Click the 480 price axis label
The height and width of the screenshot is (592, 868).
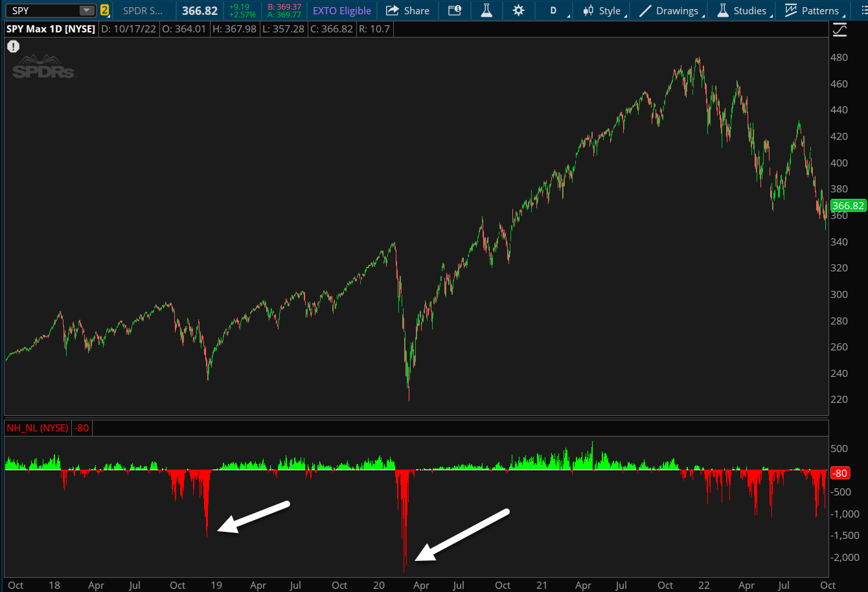[x=839, y=57]
